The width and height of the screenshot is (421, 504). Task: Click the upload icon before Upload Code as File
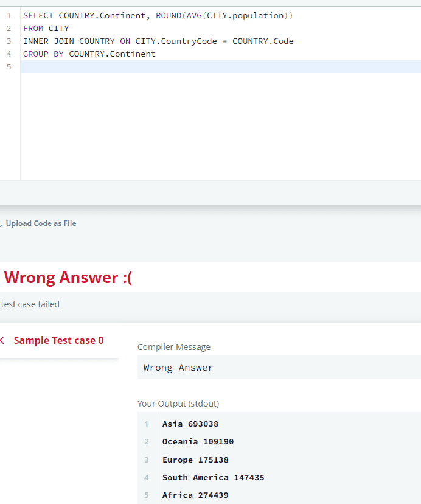pyautogui.click(x=1, y=223)
